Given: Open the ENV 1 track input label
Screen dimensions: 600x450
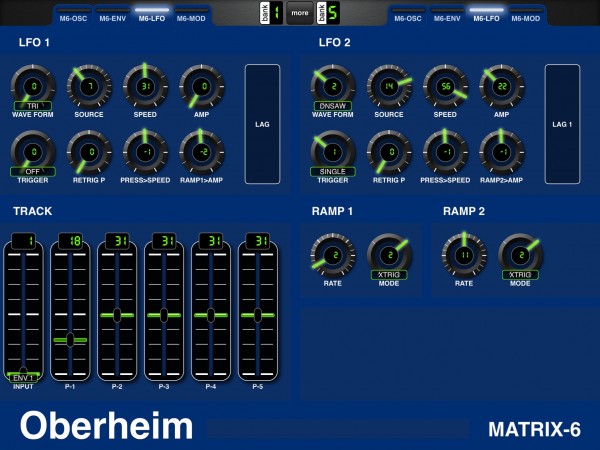Looking at the screenshot, I should pos(23,378).
